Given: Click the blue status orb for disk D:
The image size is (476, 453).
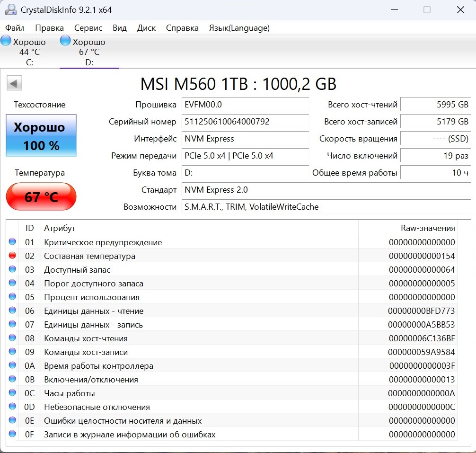Looking at the screenshot, I should click(x=66, y=41).
